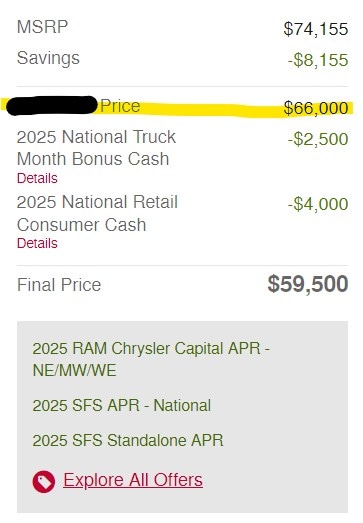Screen dimensions: 363x523
Task: Click the MSRP label
Action: 42,27
